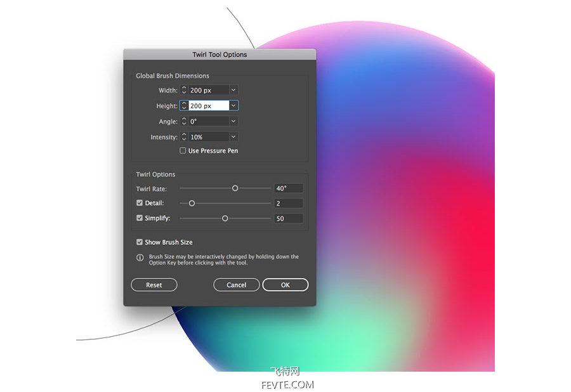Expand the Intensity dropdown arrow
Screen dimensions: 571x392
(233, 137)
